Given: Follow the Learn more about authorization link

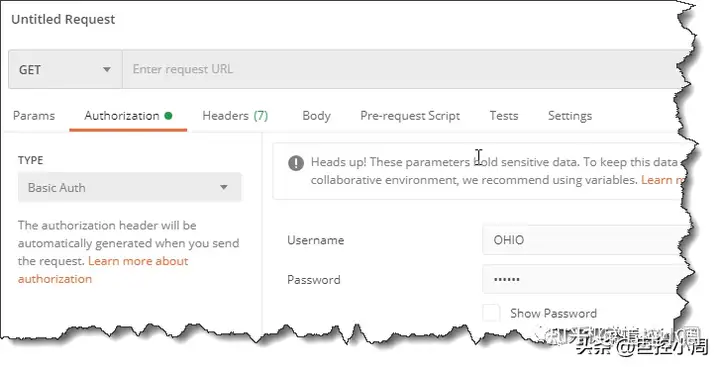Looking at the screenshot, I should coord(103,270).
